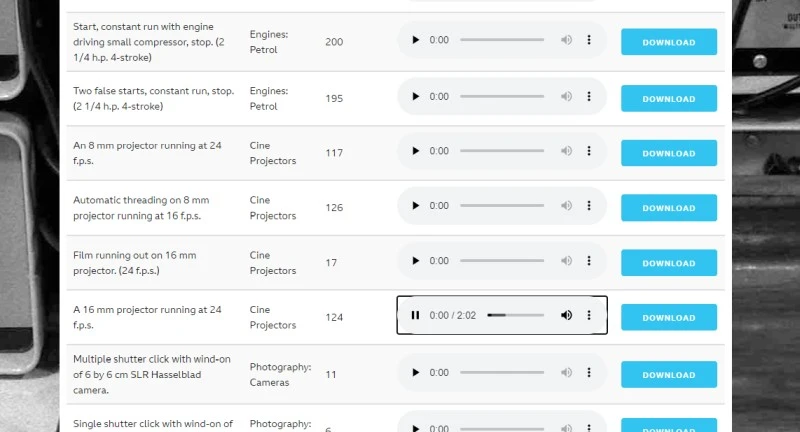Download the automatic threading 8 mm sound
This screenshot has width=800, height=432.
[668, 208]
